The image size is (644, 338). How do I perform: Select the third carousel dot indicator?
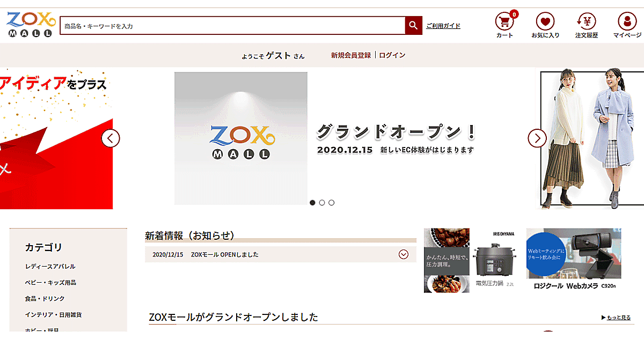(x=332, y=203)
